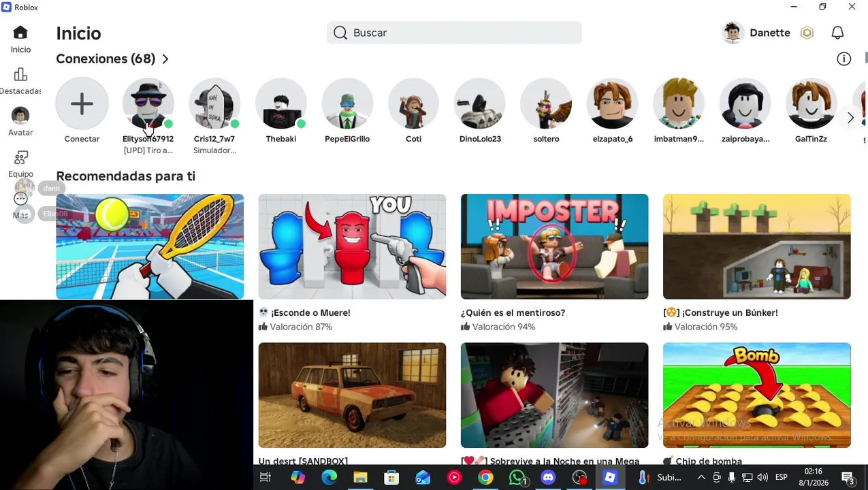The image size is (868, 490).
Task: Click the ESP language indicator
Action: pyautogui.click(x=782, y=478)
